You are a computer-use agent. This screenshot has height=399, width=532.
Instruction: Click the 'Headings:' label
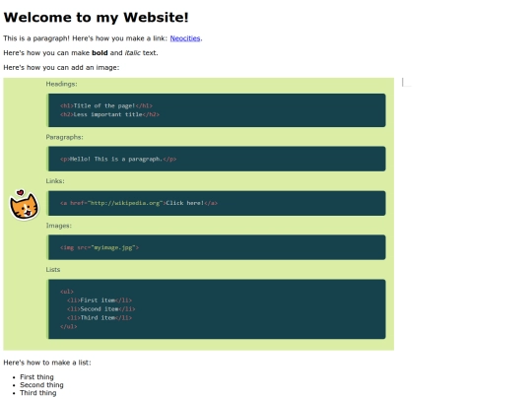pyautogui.click(x=61, y=84)
